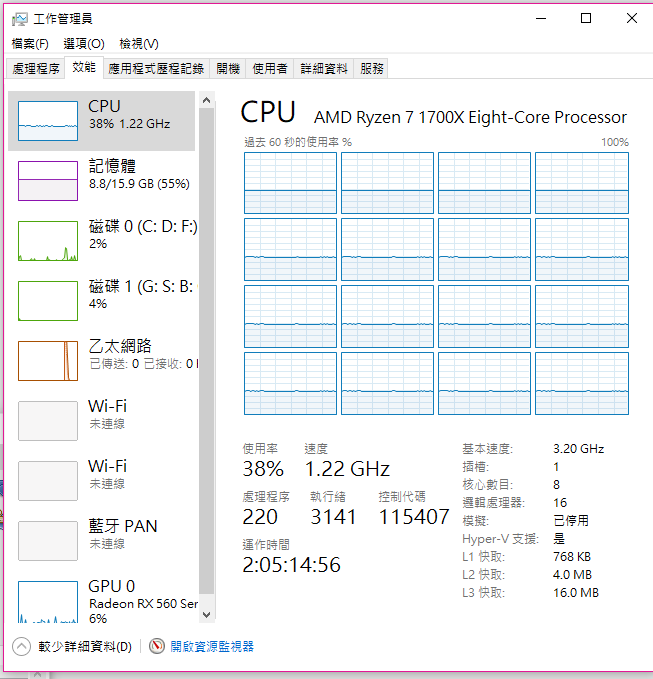The width and height of the screenshot is (653, 679).
Task: Click the processor name AMD Ryzen 7 1700X
Action: point(470,117)
